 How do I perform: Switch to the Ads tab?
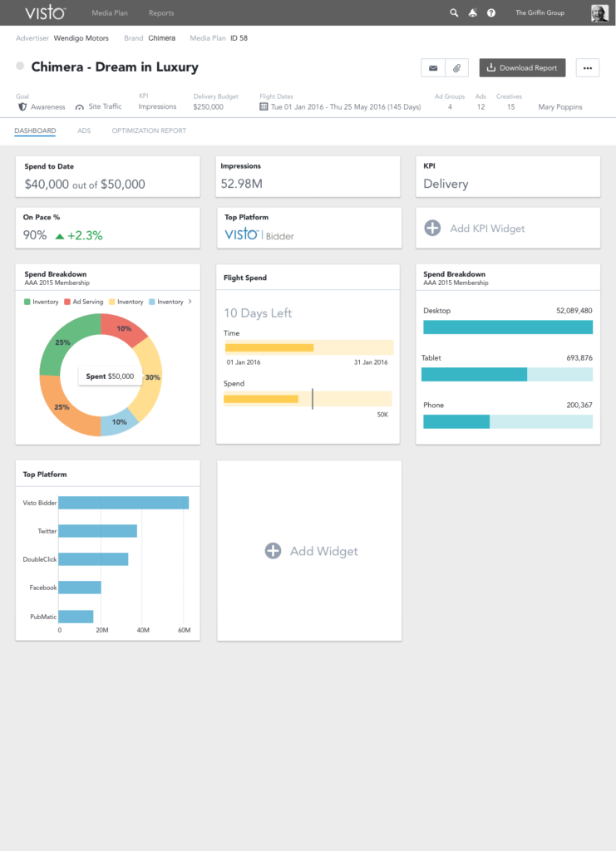pyautogui.click(x=84, y=130)
